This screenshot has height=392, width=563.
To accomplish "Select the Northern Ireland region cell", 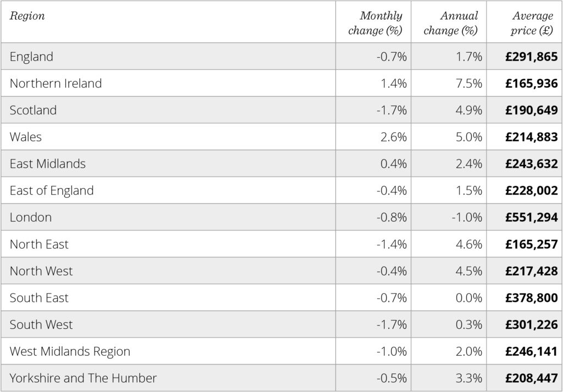I will pos(56,84).
